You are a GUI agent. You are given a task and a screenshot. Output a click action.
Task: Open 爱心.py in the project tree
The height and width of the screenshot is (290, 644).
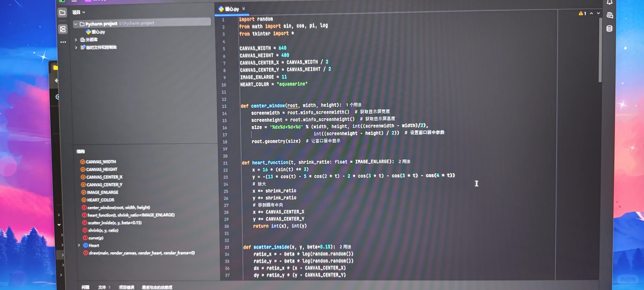98,32
